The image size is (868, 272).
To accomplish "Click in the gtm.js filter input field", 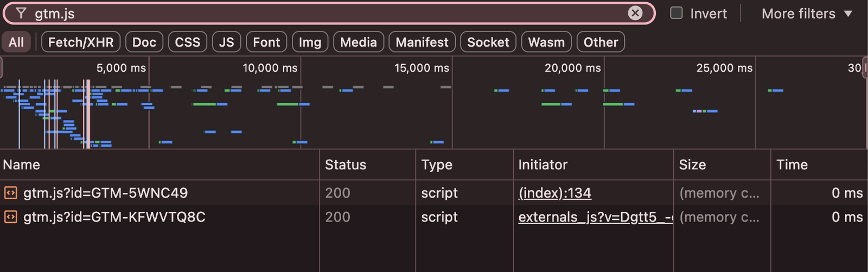I will 325,14.
